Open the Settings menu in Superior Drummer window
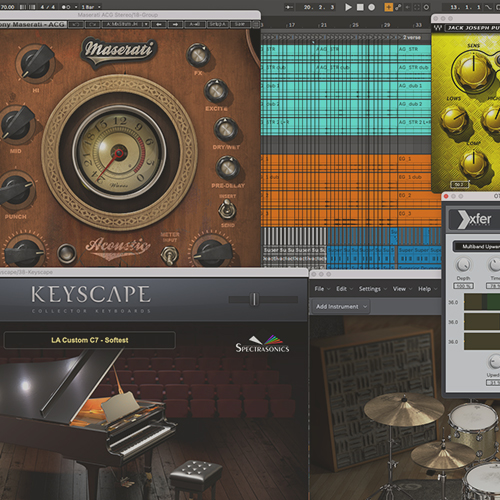 (373, 289)
